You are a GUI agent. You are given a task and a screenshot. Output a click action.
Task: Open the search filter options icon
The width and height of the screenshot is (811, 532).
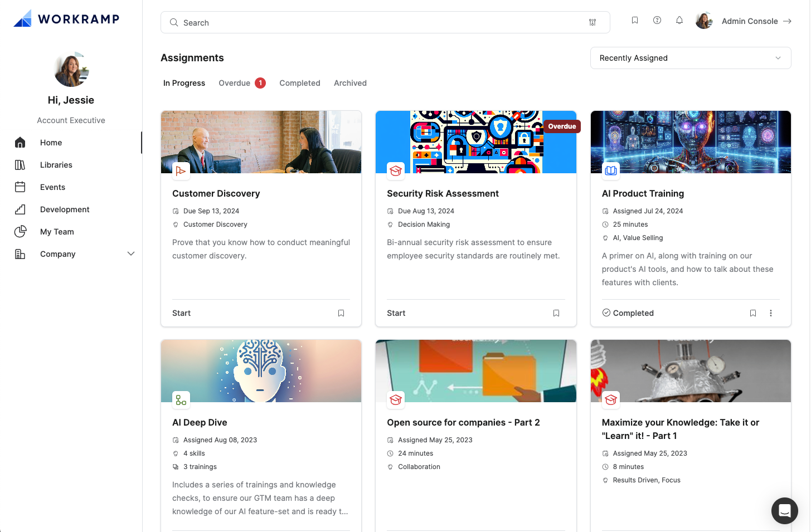click(592, 22)
